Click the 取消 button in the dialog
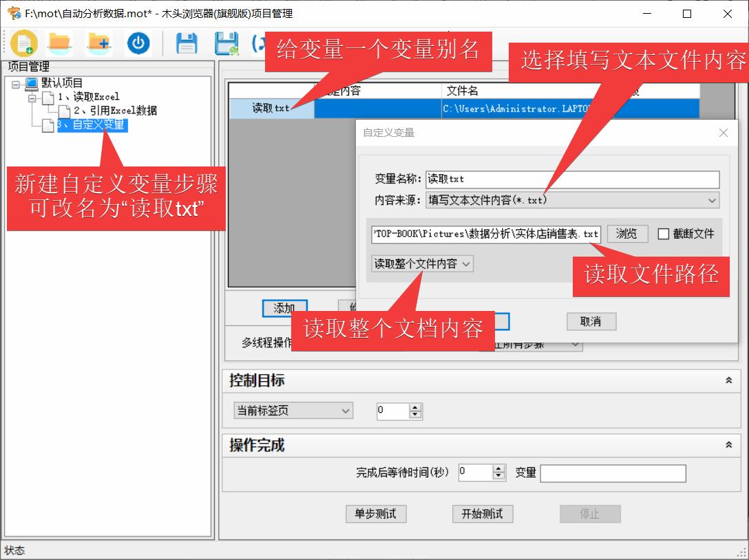 click(x=591, y=321)
